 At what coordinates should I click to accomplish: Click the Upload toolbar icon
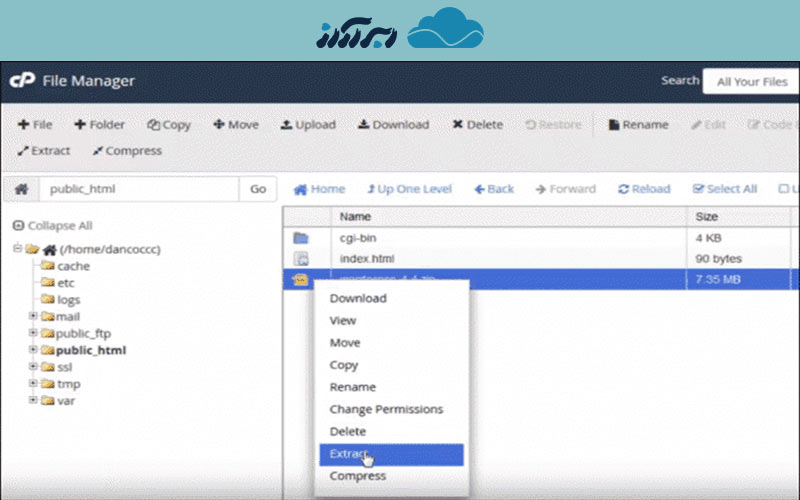point(286,125)
